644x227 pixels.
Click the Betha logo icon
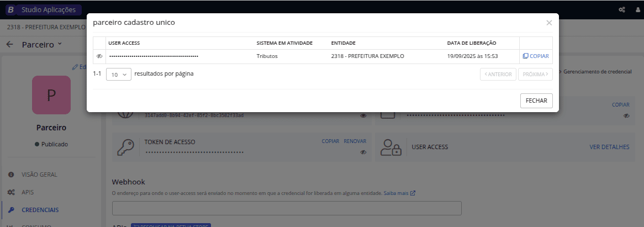pos(10,9)
